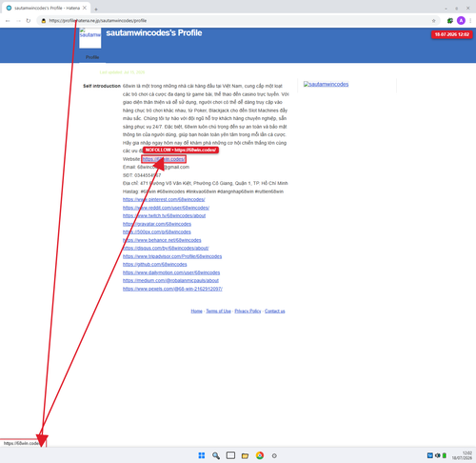
Task: Bookmark this page with the star icon
Action: [433, 21]
